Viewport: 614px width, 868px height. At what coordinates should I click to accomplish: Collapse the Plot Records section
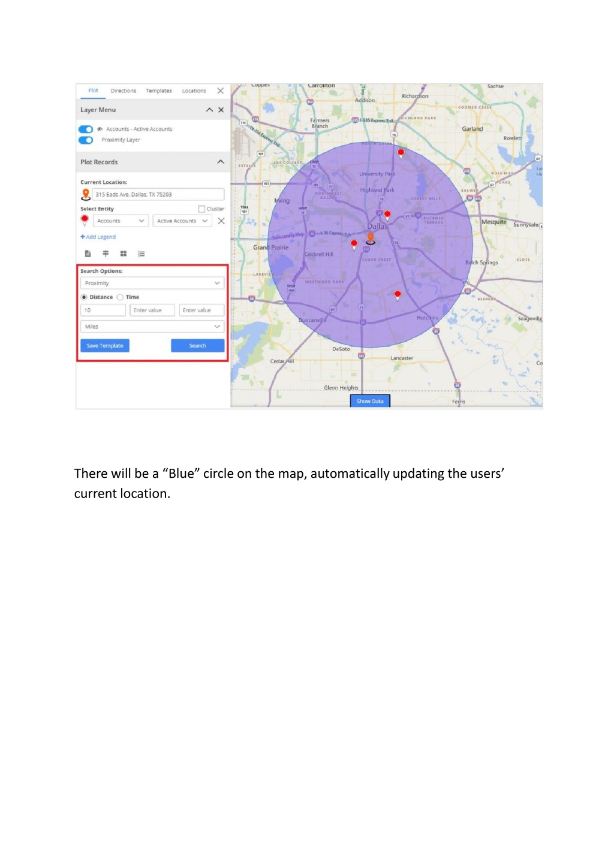click(x=221, y=162)
